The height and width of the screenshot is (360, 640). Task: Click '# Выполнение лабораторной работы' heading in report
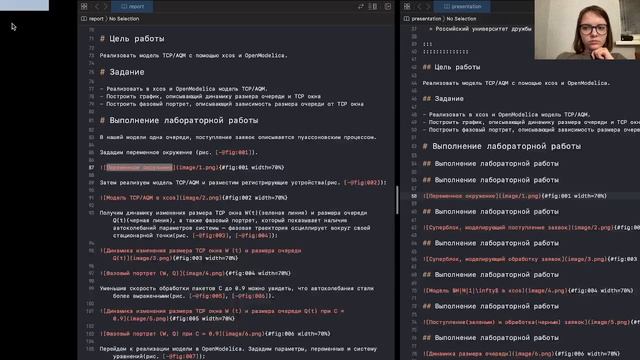[179, 120]
